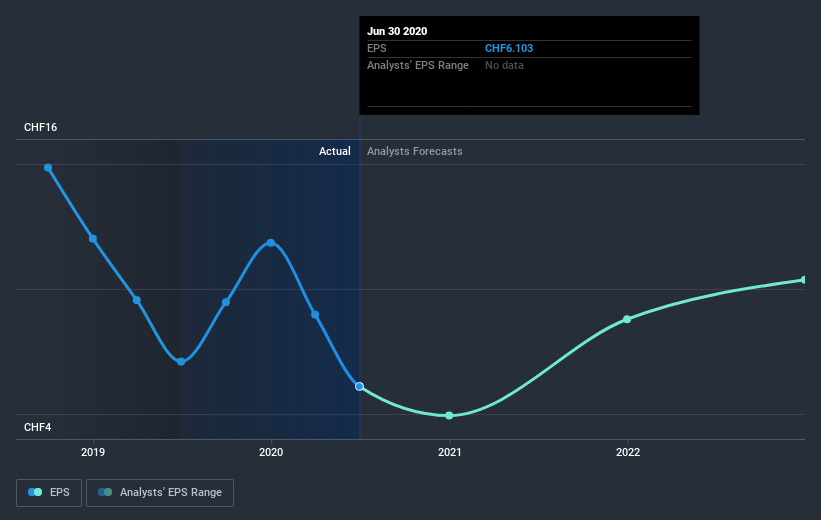Image resolution: width=821 pixels, height=520 pixels.
Task: Select the EPS trough point in mid 2019
Action: point(181,361)
